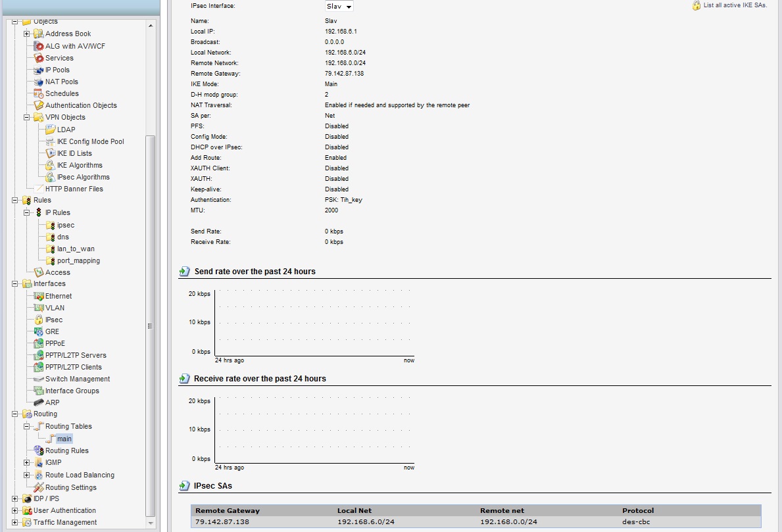Screen dimensions: 782x532
Task: Click the IPsec padlock icon under Interfaces
Action: pos(39,320)
